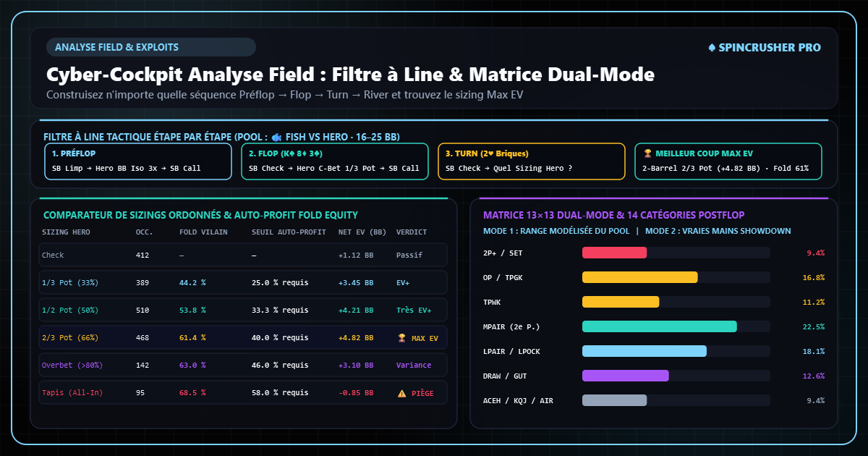Click the 389 occurrences value
This screenshot has width=868, height=456.
point(142,283)
